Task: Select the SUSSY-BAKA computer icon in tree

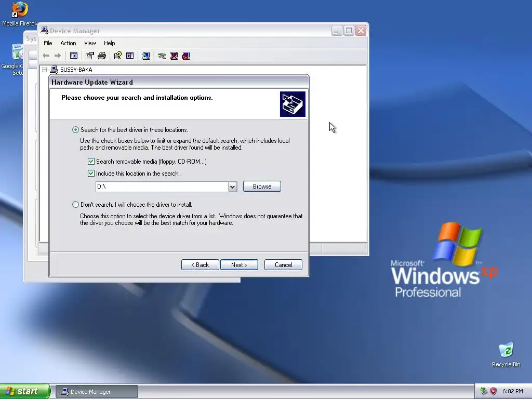Action: point(54,70)
